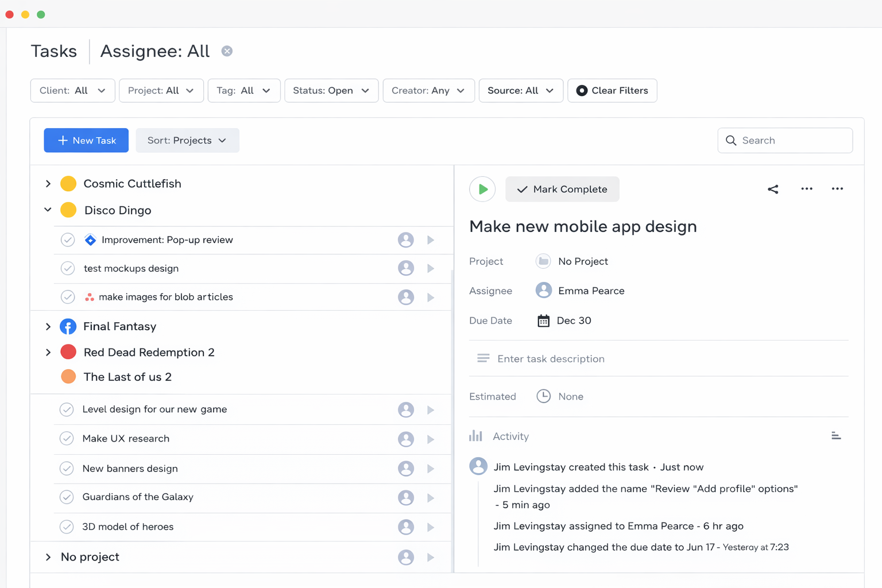Open the Sort: Projects menu
This screenshot has width=882, height=588.
point(187,141)
